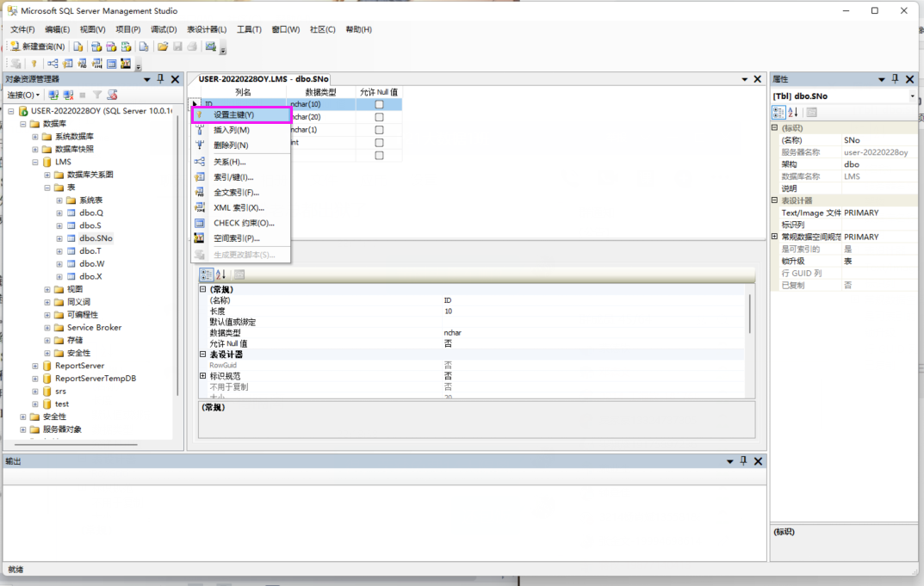This screenshot has height=586, width=924.
Task: Toggle Allow Null checkbox for nchar(1) row
Action: point(379,130)
